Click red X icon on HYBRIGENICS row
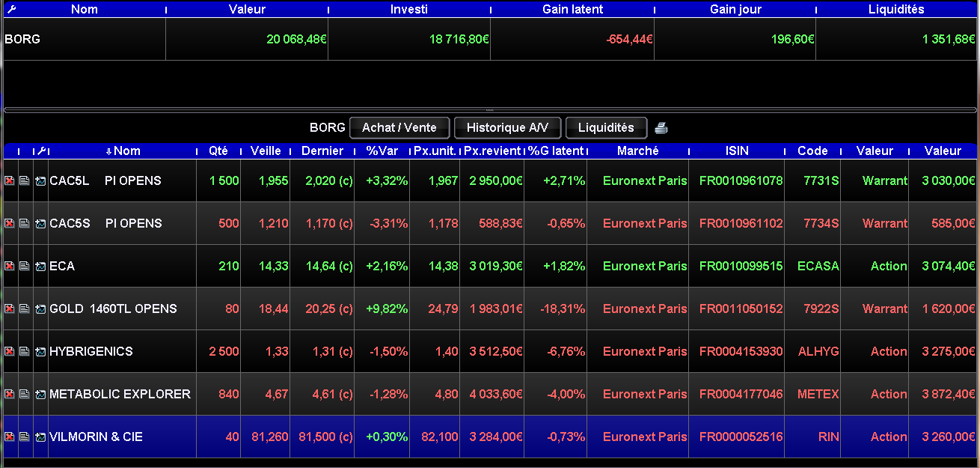 click(10, 351)
